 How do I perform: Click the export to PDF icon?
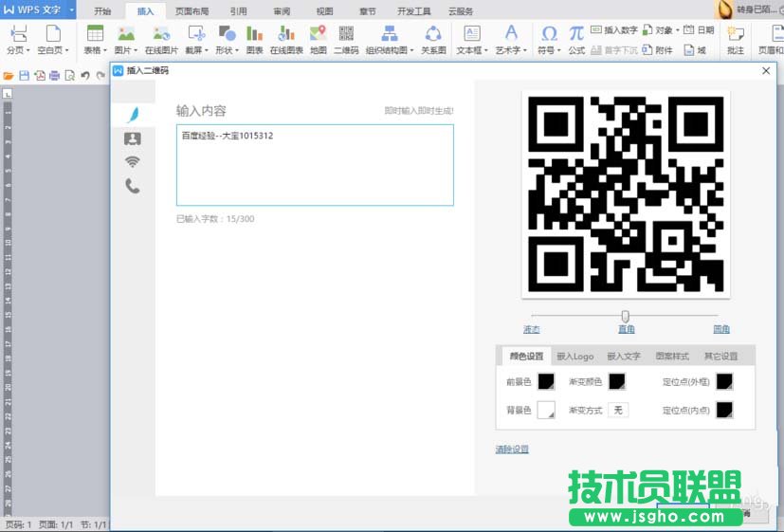(x=40, y=76)
